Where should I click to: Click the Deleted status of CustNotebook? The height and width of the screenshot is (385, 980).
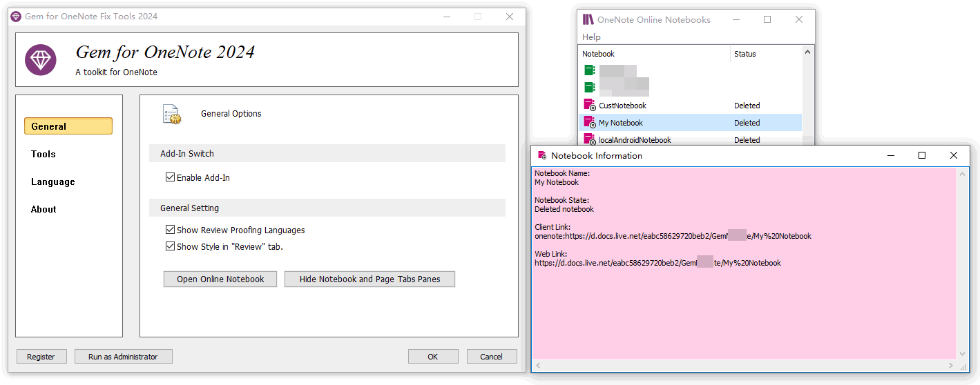747,106
